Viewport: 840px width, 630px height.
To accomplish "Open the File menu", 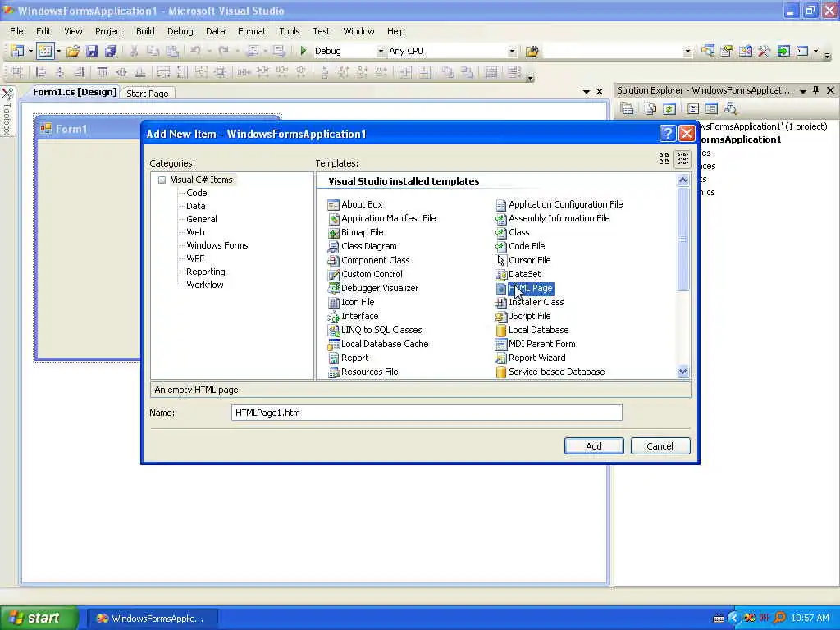I will (x=16, y=31).
